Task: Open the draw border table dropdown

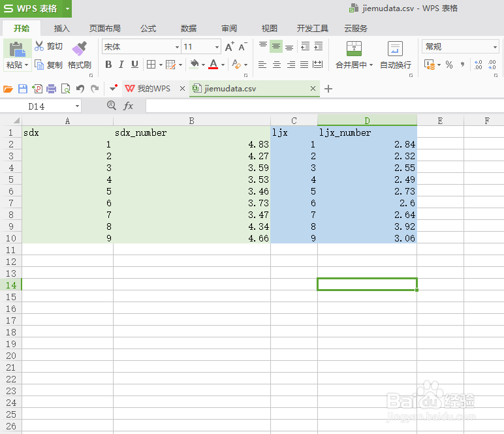Action: pos(180,65)
